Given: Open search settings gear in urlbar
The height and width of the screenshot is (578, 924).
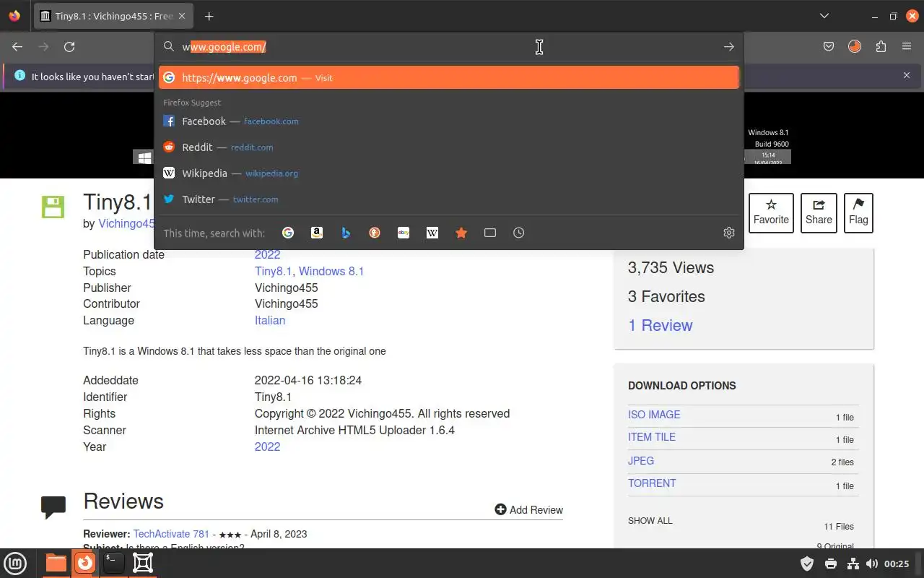Looking at the screenshot, I should 729,233.
